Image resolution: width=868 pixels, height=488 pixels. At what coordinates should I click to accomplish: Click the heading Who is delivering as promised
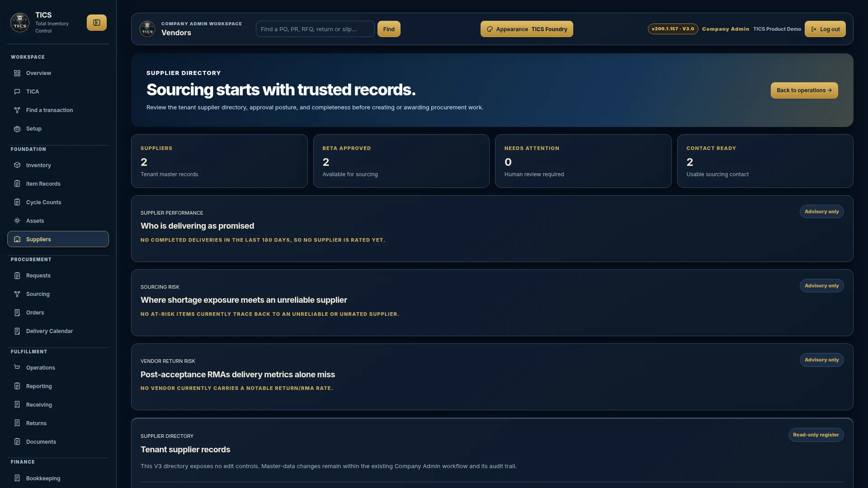(197, 226)
